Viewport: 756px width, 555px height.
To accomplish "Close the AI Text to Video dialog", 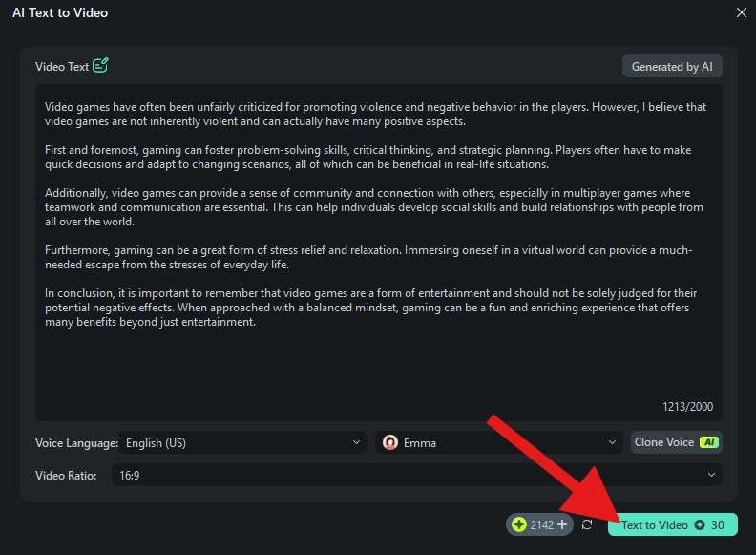I will (742, 12).
